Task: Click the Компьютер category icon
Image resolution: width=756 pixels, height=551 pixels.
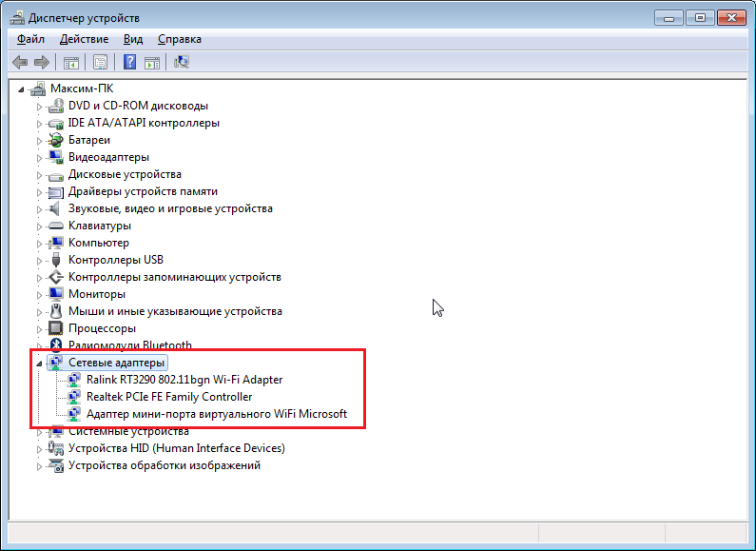Action: click(56, 243)
